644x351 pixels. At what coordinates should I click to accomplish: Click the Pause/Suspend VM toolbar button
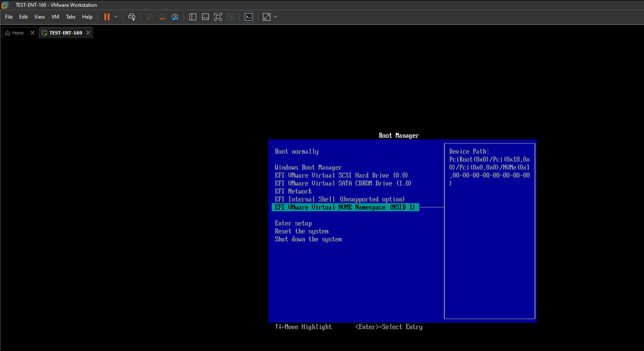[x=107, y=17]
